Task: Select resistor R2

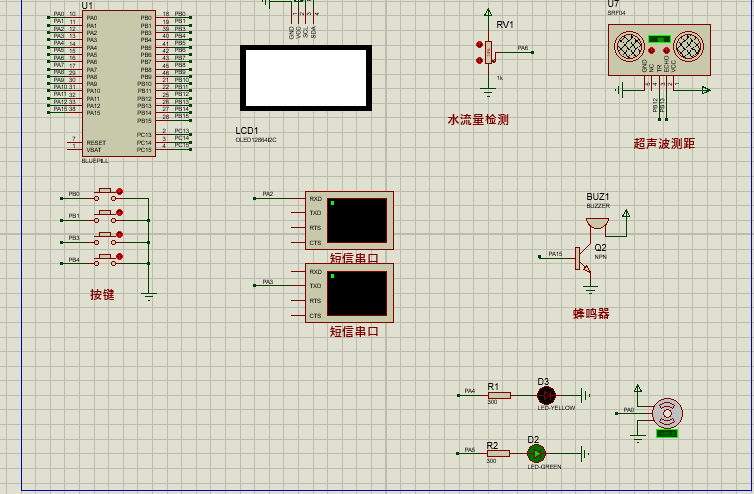Action: (498, 453)
